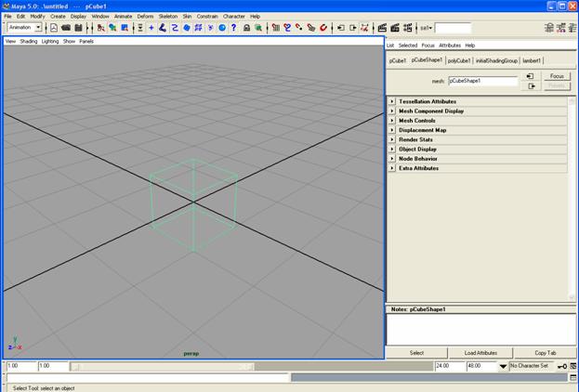Expand the Tessellation Attributes section

(392, 101)
